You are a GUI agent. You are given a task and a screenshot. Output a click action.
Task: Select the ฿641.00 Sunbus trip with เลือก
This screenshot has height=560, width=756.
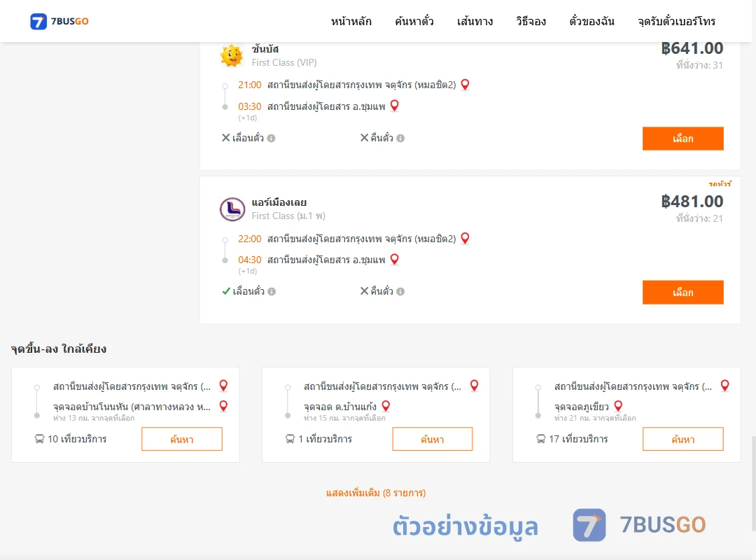[x=682, y=139]
